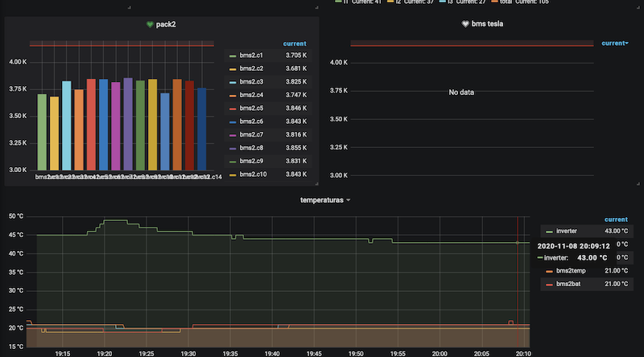
Task: Click the 3.705 K value for bms2.c1
Action: click(x=296, y=55)
